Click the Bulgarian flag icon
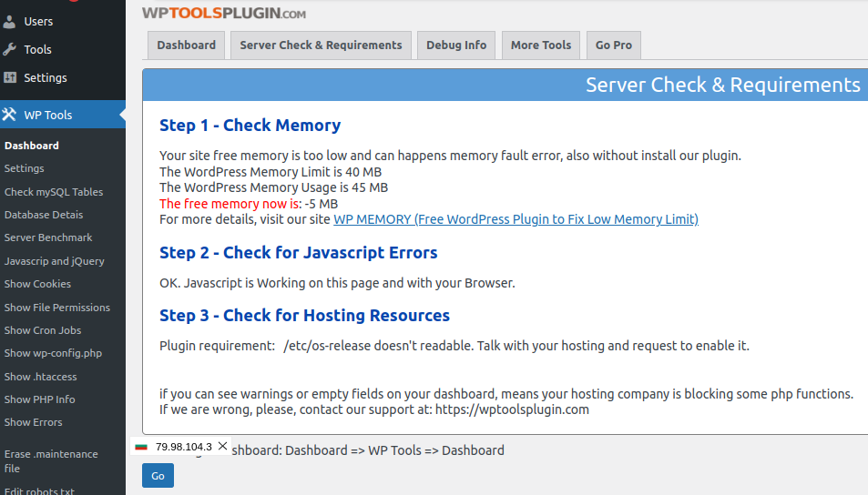This screenshot has width=868, height=495. (x=141, y=447)
